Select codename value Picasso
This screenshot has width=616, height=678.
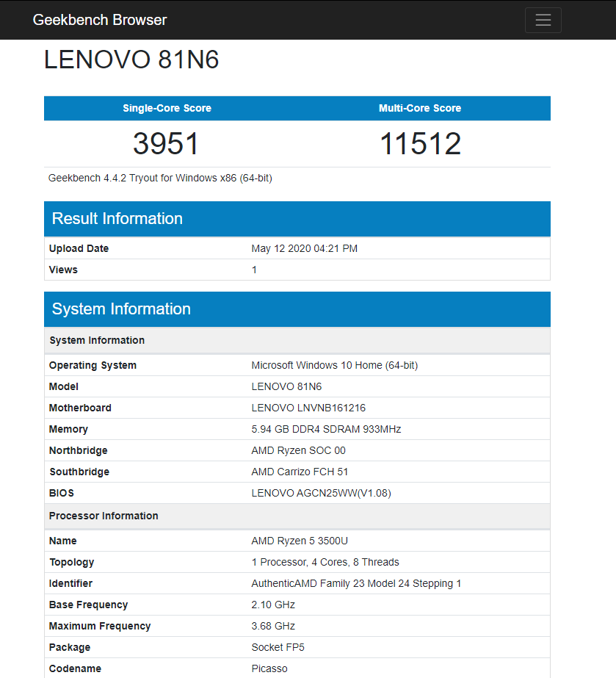point(269,668)
